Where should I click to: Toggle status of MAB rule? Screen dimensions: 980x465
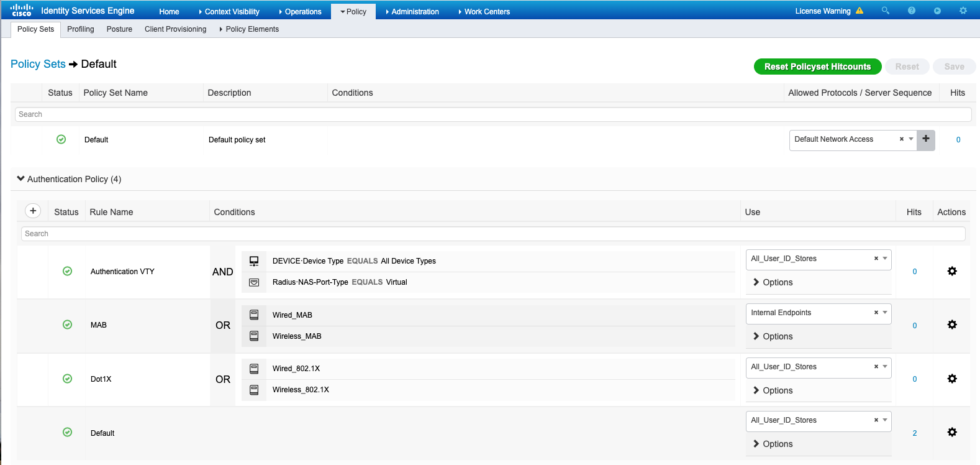[x=67, y=325]
